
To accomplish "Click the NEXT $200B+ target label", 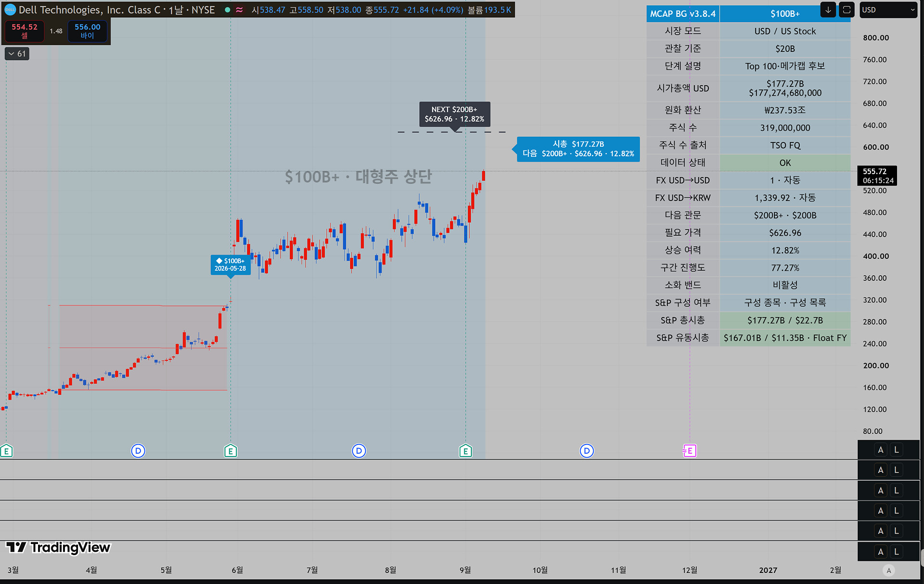I will [454, 114].
